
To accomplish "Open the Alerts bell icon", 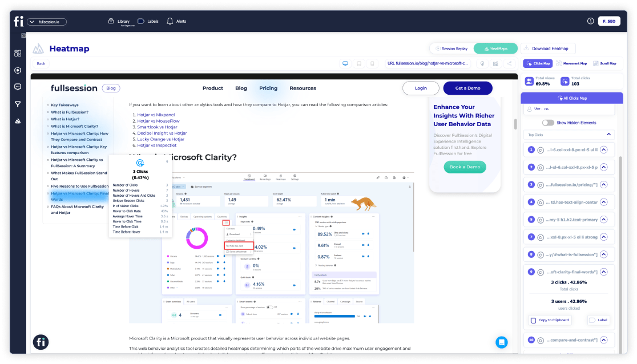I will pyautogui.click(x=170, y=21).
